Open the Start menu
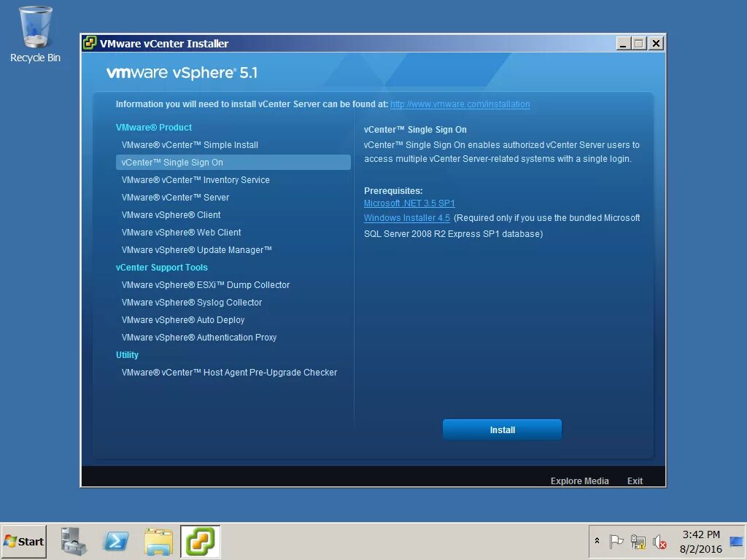 click(24, 542)
